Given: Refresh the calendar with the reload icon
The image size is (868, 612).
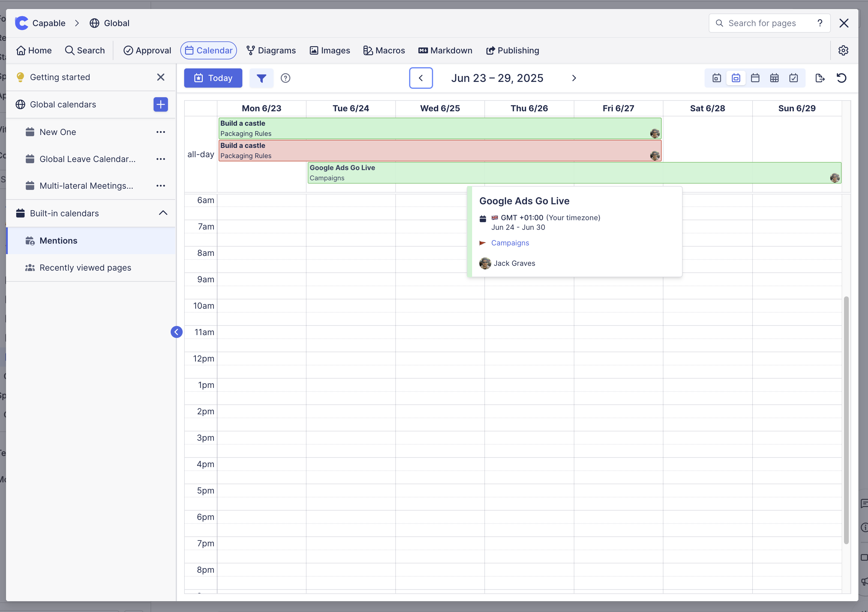Looking at the screenshot, I should [x=841, y=78].
